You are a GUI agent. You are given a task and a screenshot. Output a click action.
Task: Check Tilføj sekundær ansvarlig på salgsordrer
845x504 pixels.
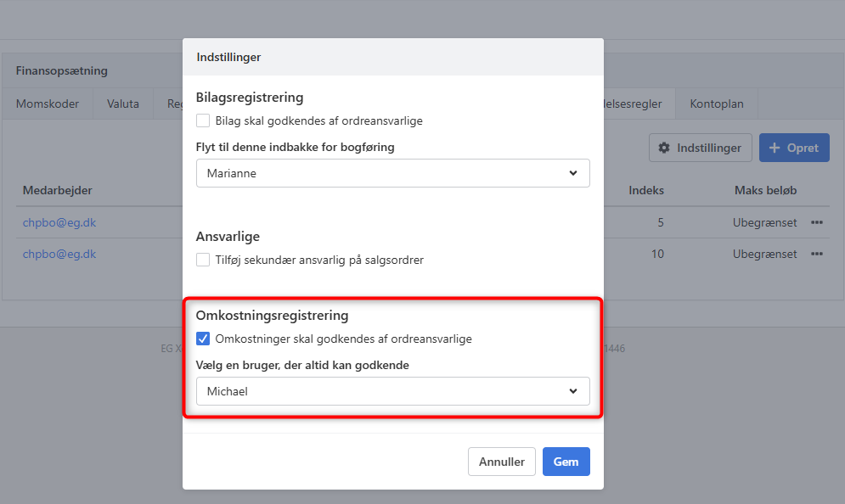pyautogui.click(x=203, y=260)
